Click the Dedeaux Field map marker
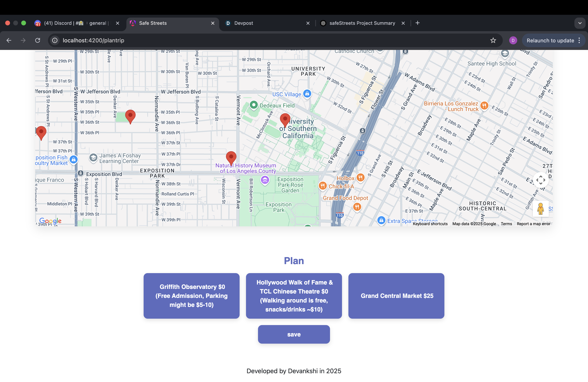Screen dimensions: 588x382 click(254, 105)
